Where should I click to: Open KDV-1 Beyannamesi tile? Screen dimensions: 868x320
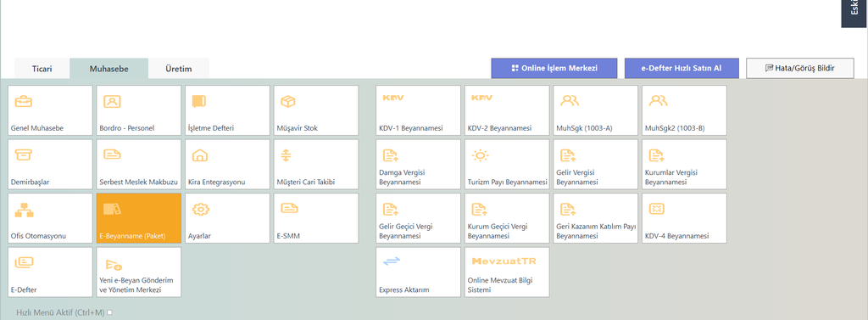418,109
